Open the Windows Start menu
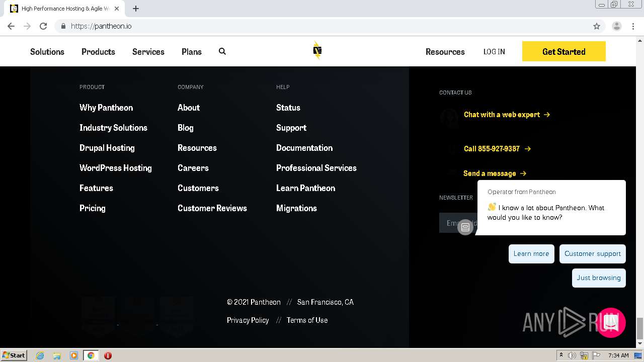Image resolution: width=644 pixels, height=362 pixels. click(x=14, y=355)
